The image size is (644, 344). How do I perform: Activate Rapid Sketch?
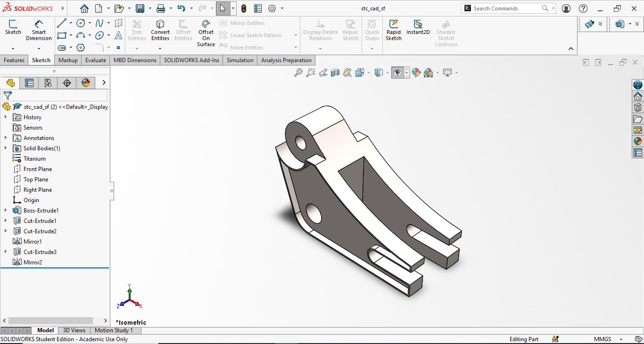tap(394, 31)
